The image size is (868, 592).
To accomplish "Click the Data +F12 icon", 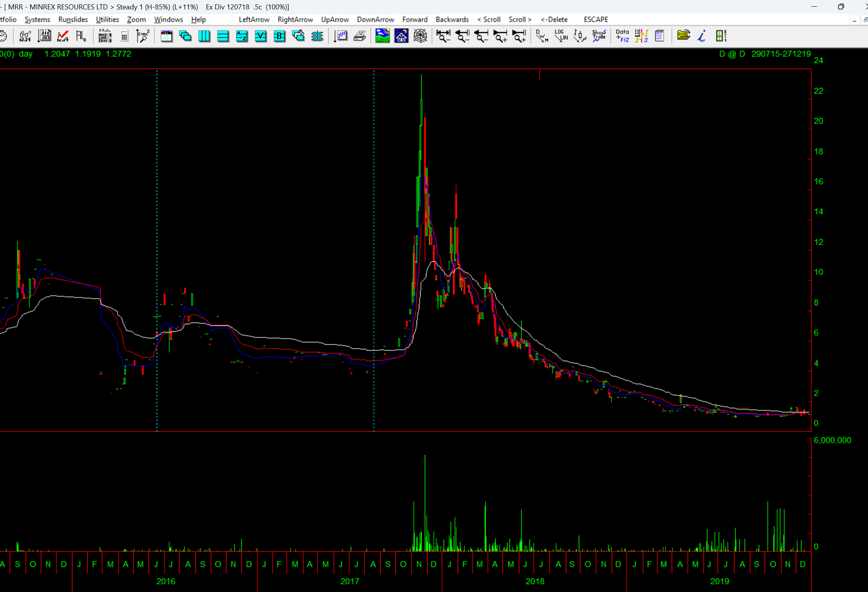I will tap(622, 36).
